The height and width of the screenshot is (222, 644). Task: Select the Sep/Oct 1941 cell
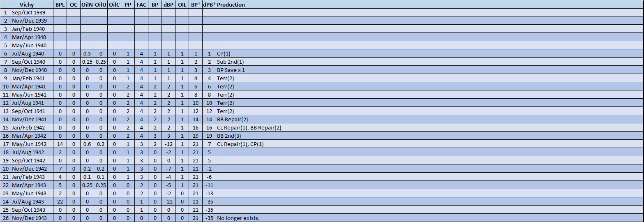[x=32, y=111]
